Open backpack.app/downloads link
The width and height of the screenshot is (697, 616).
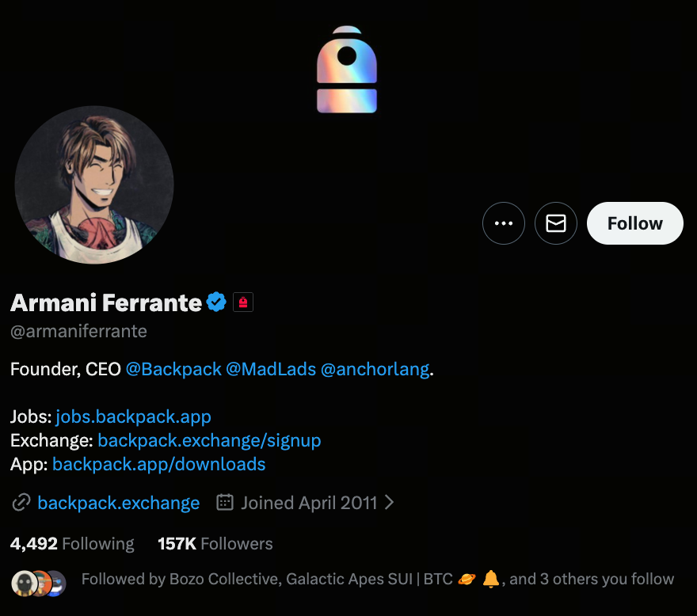tap(158, 464)
